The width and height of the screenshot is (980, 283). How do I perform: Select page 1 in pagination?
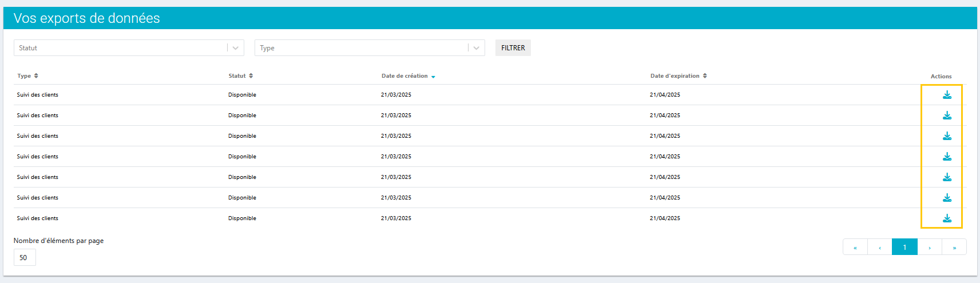904,248
